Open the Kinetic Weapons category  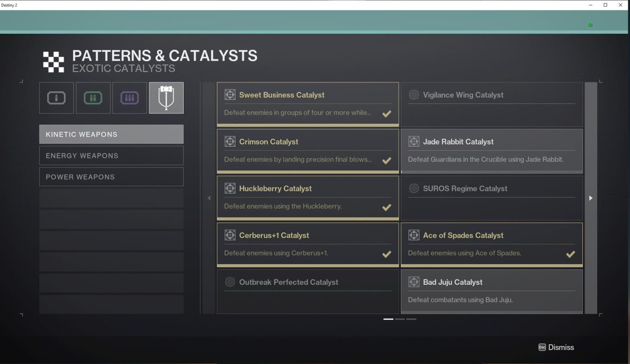click(111, 134)
